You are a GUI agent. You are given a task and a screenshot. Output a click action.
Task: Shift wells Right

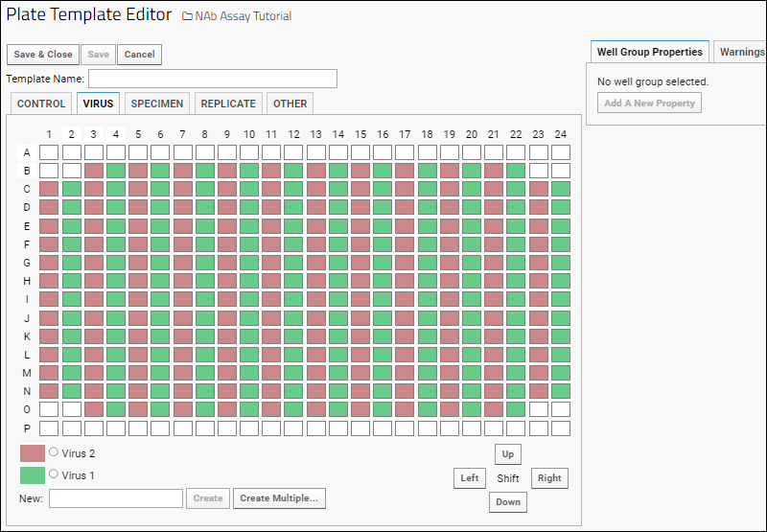549,478
